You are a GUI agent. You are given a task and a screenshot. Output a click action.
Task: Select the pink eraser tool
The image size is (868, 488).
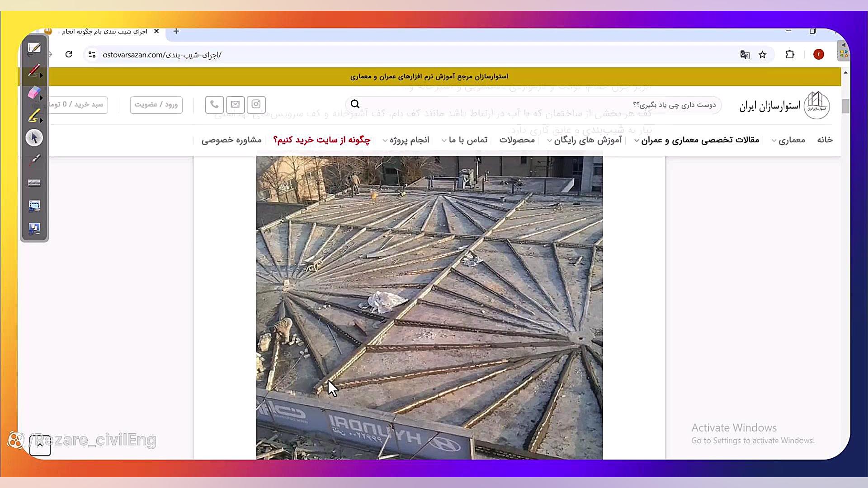(x=34, y=93)
